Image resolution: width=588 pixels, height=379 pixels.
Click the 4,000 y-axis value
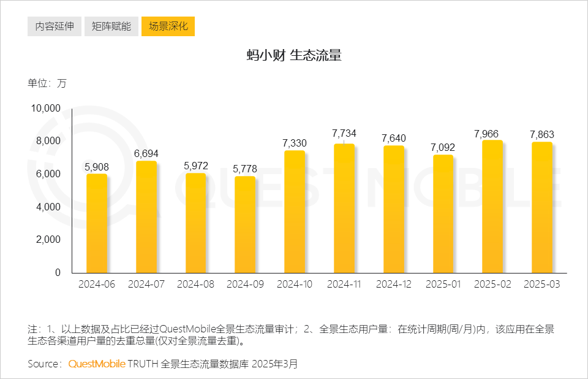click(48, 207)
